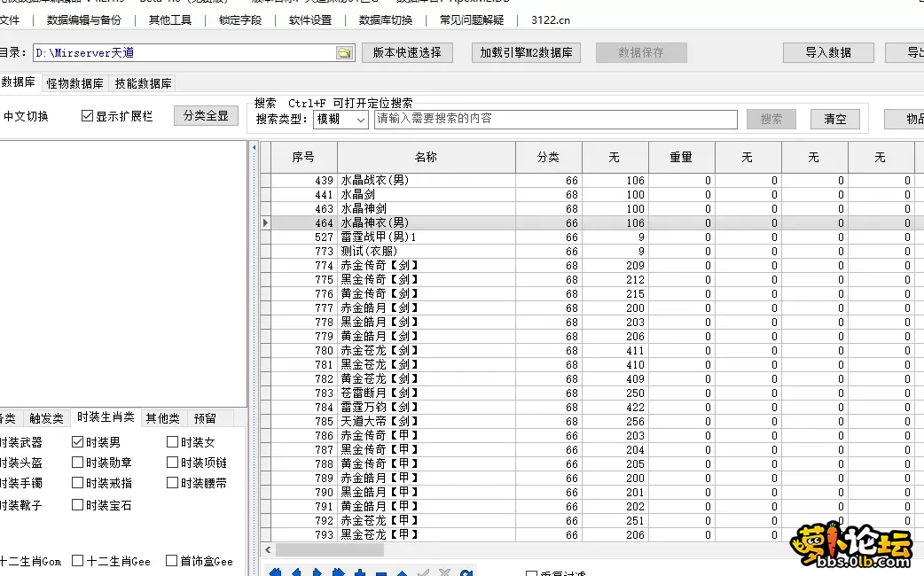The width and height of the screenshot is (924, 576).
Task: Click the 分类全显 button
Action: (206, 115)
